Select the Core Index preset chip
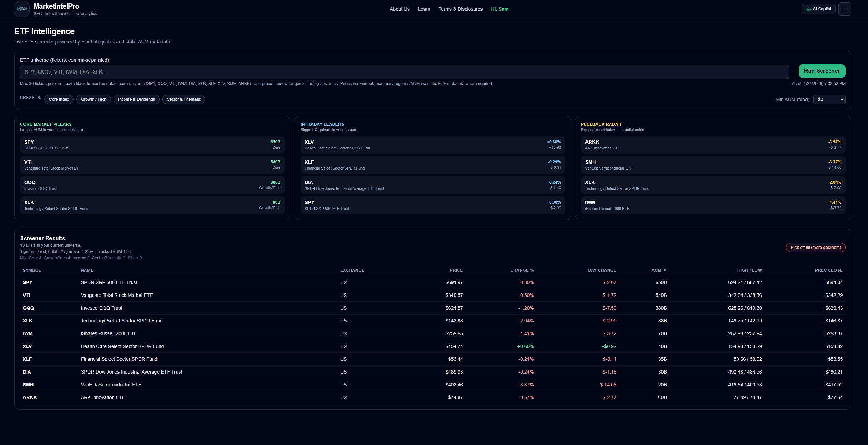The height and width of the screenshot is (445, 868). point(58,99)
